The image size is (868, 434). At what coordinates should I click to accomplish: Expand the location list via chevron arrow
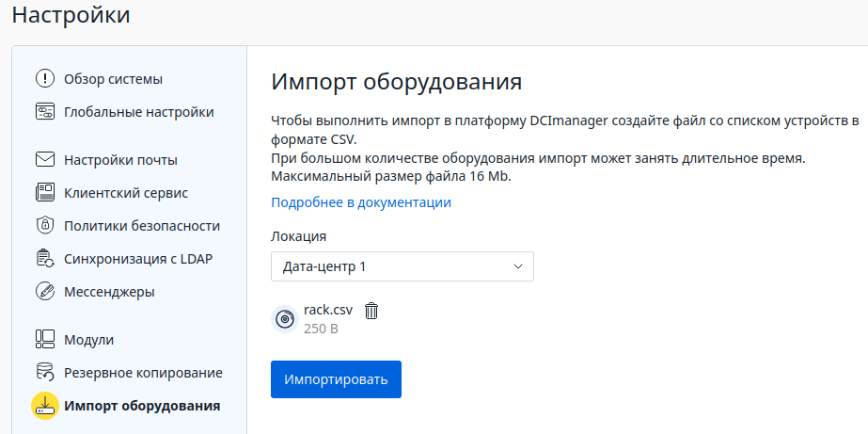517,266
